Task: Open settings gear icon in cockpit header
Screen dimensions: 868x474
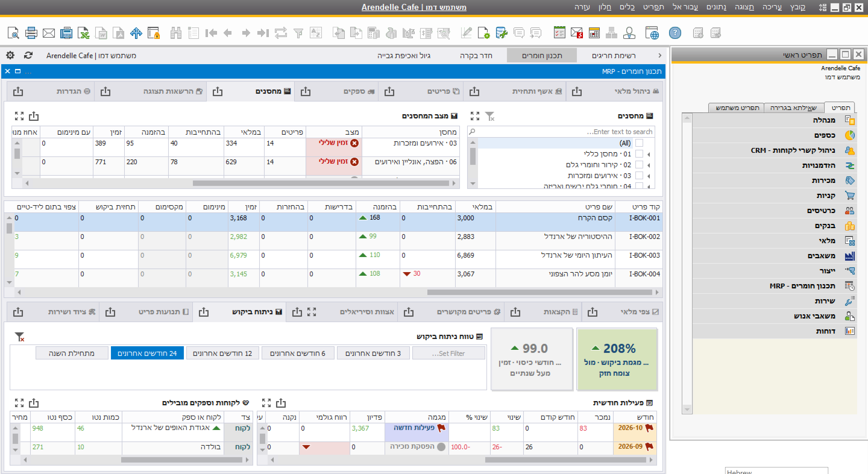Action: point(10,55)
